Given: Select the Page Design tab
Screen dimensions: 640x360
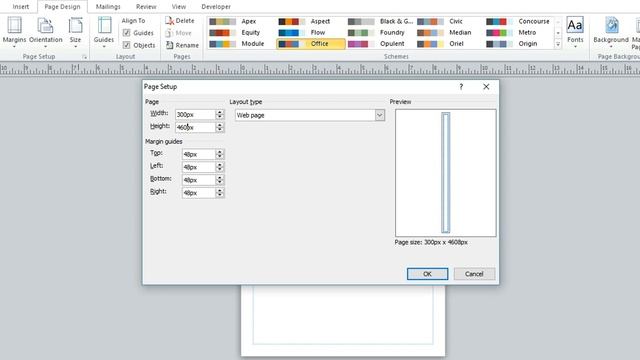Looking at the screenshot, I should pos(62,7).
